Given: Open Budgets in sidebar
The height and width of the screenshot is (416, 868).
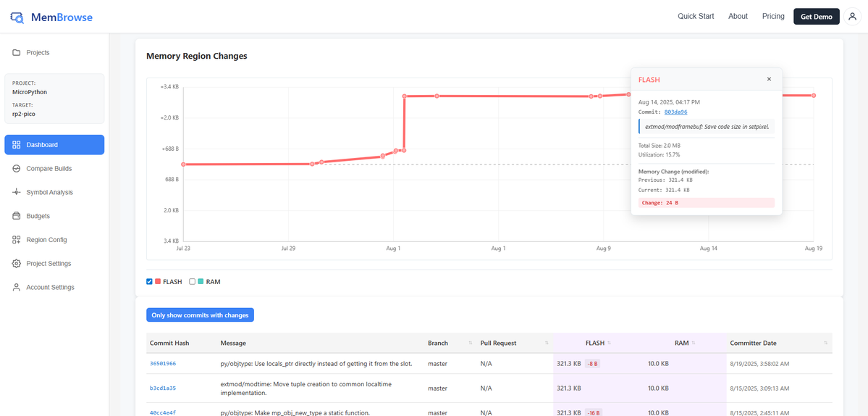Looking at the screenshot, I should 54,216.
